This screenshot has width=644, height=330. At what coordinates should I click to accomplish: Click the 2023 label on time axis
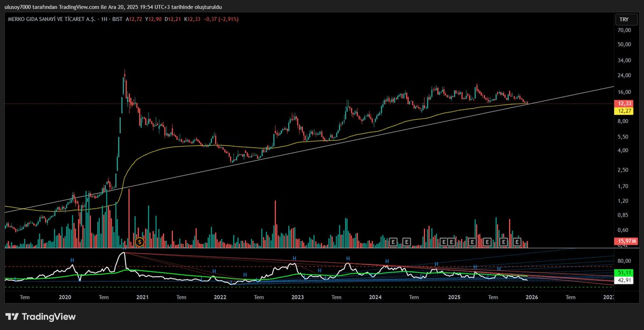click(x=298, y=296)
